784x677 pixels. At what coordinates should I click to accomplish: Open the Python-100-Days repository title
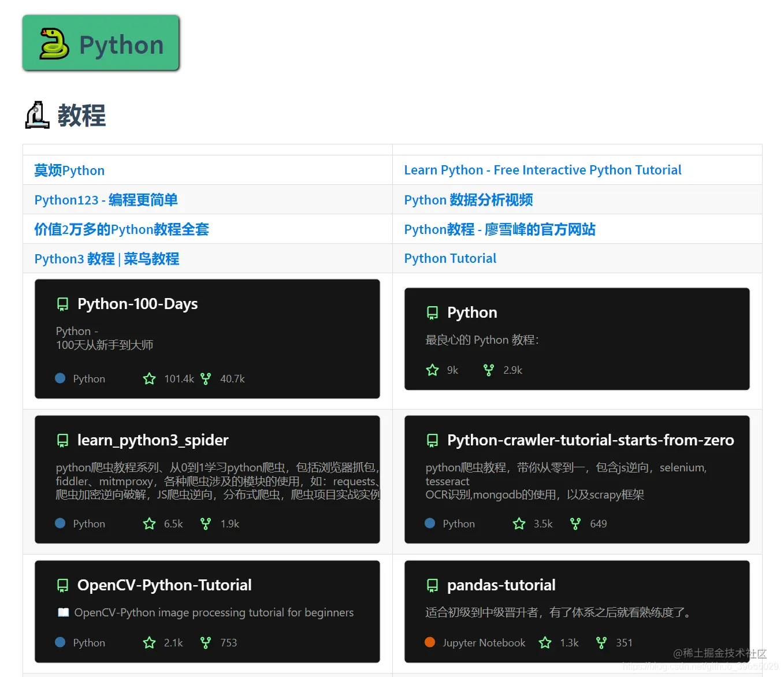(x=138, y=304)
